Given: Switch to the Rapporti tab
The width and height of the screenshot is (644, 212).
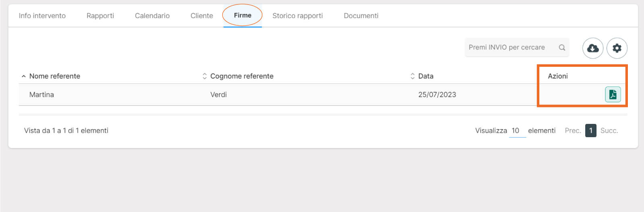Looking at the screenshot, I should point(100,16).
